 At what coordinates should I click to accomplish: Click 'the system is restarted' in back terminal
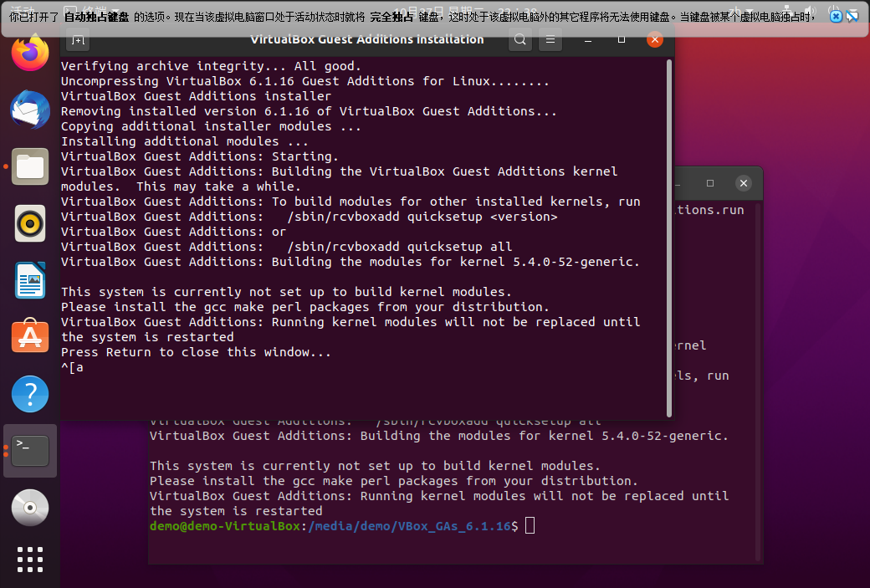pos(236,511)
